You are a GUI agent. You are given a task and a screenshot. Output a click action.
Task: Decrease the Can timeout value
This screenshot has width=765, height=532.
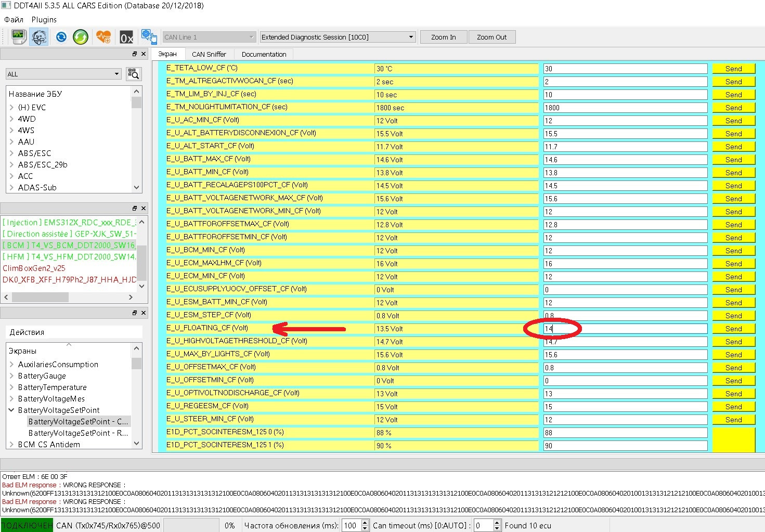[497, 528]
